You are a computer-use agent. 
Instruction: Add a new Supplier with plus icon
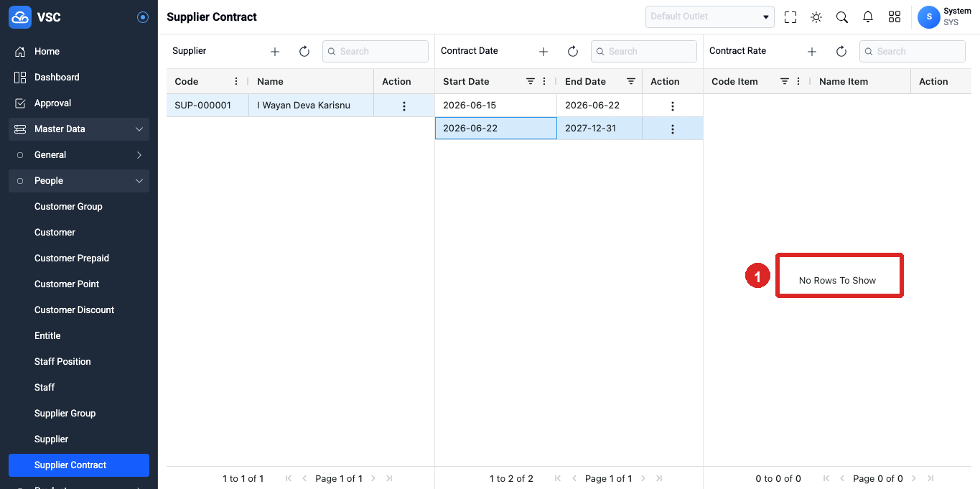tap(275, 52)
